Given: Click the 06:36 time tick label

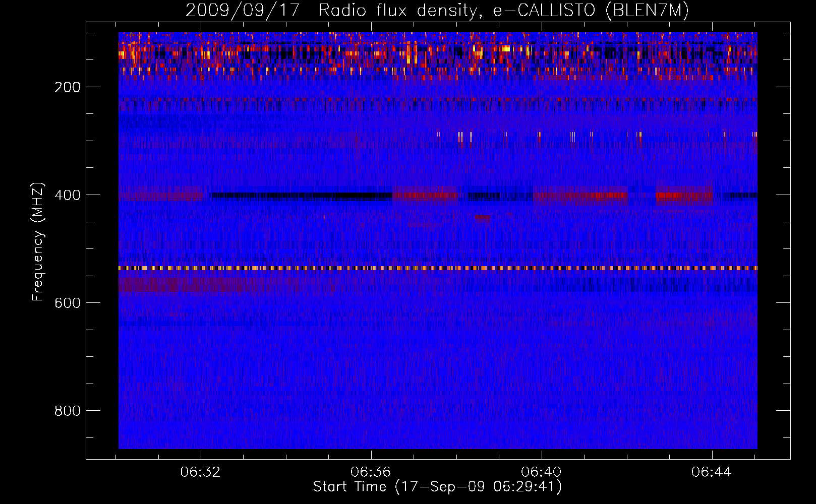Looking at the screenshot, I should click(371, 472).
